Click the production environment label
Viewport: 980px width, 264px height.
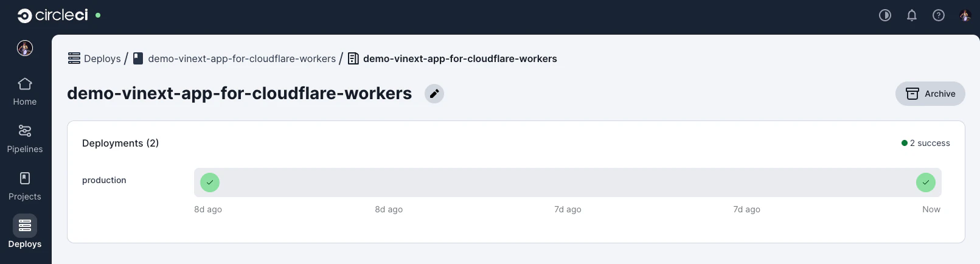(104, 180)
